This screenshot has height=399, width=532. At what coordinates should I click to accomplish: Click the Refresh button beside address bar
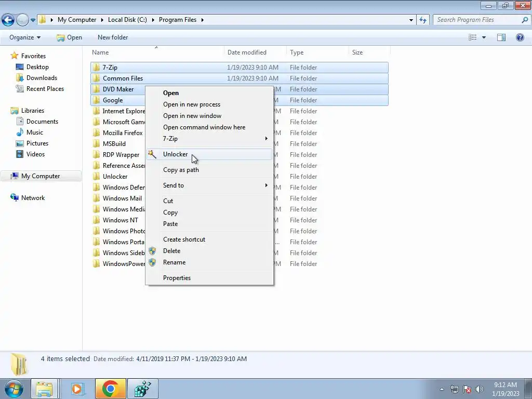coord(423,20)
